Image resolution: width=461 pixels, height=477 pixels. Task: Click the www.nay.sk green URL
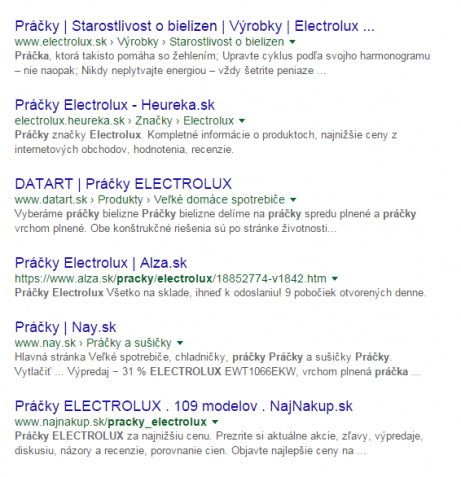45,343
